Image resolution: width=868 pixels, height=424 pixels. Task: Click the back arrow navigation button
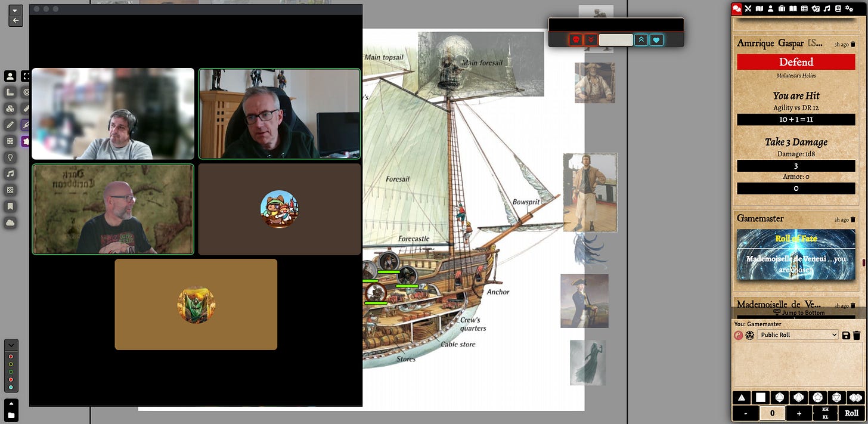pyautogui.click(x=15, y=20)
